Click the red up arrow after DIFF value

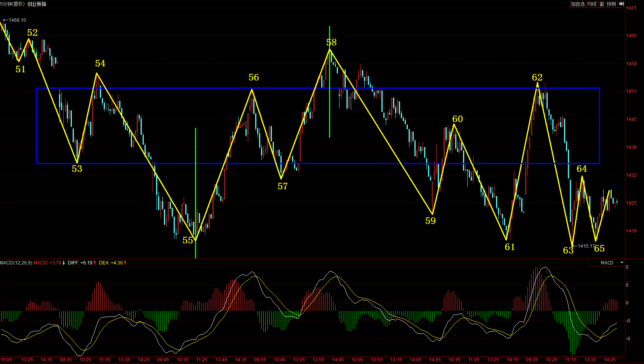pyautogui.click(x=95, y=263)
